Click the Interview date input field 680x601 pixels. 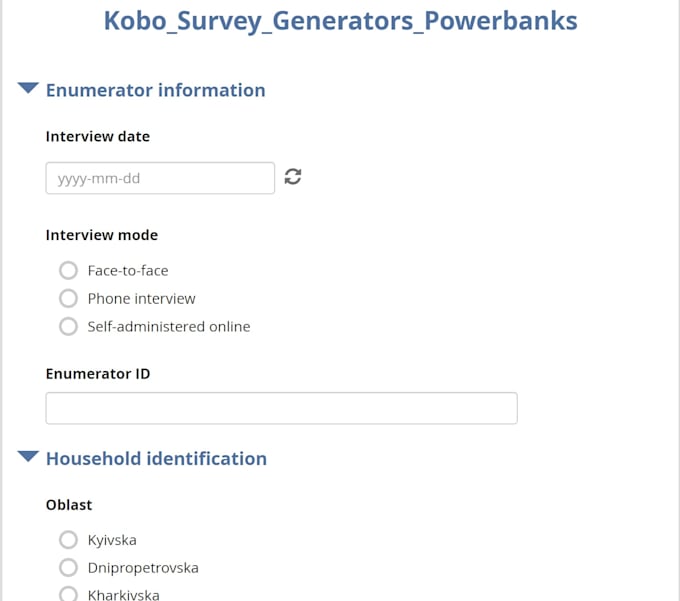[160, 178]
